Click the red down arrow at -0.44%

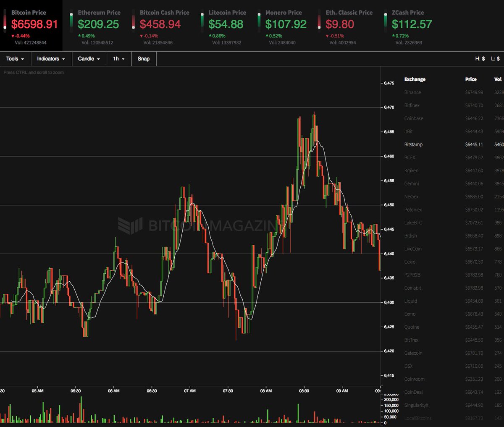click(x=13, y=36)
